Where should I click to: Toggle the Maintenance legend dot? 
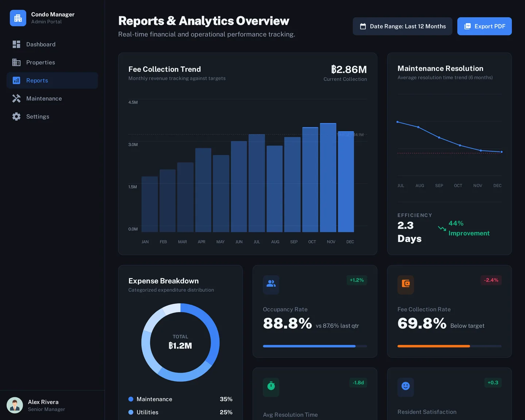coord(131,399)
